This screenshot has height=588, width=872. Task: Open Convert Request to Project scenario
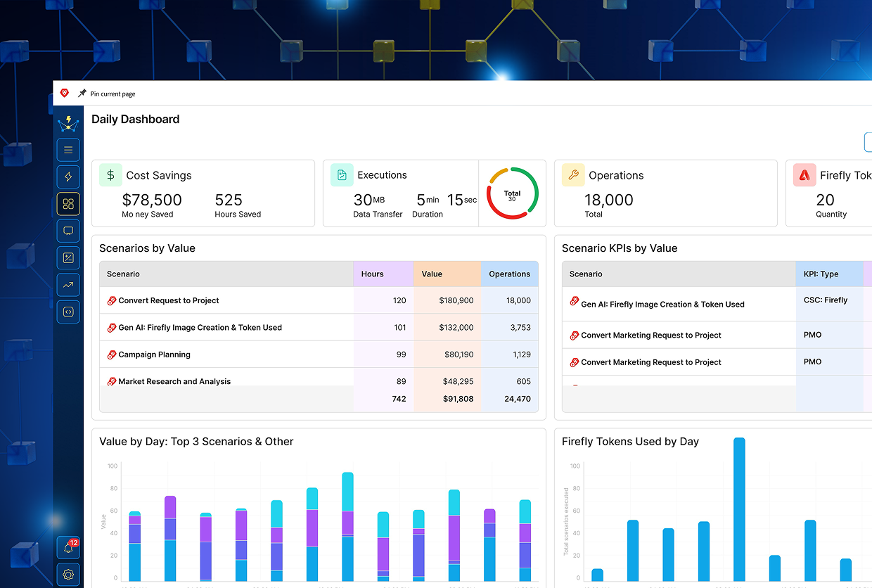point(168,300)
